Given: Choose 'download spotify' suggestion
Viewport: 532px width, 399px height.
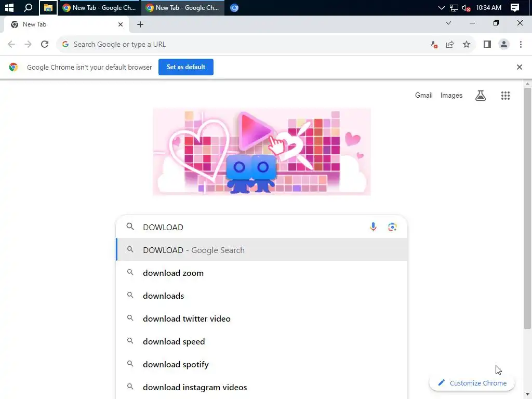Looking at the screenshot, I should [x=262, y=364].
